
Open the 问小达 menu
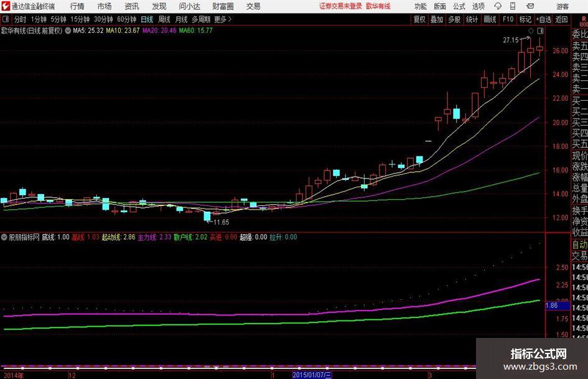point(189,6)
